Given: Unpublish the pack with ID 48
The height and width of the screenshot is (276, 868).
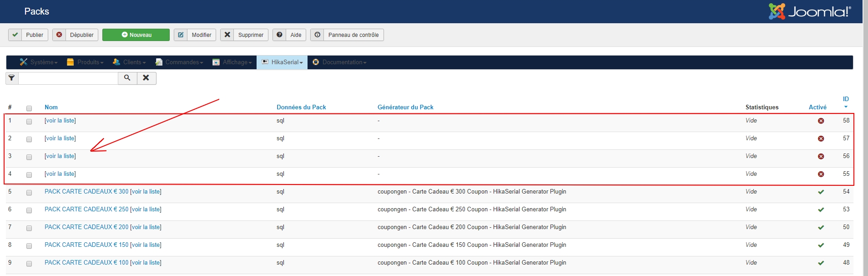Looking at the screenshot, I should (x=821, y=263).
